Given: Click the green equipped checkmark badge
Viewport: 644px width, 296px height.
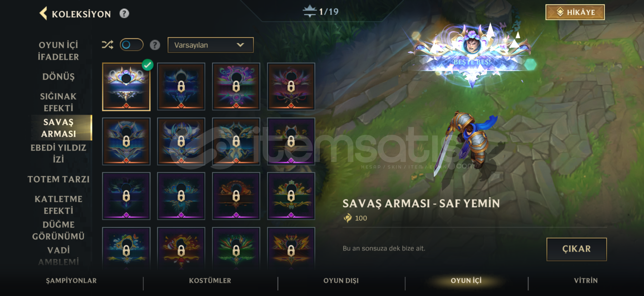Looking at the screenshot, I should 148,65.
